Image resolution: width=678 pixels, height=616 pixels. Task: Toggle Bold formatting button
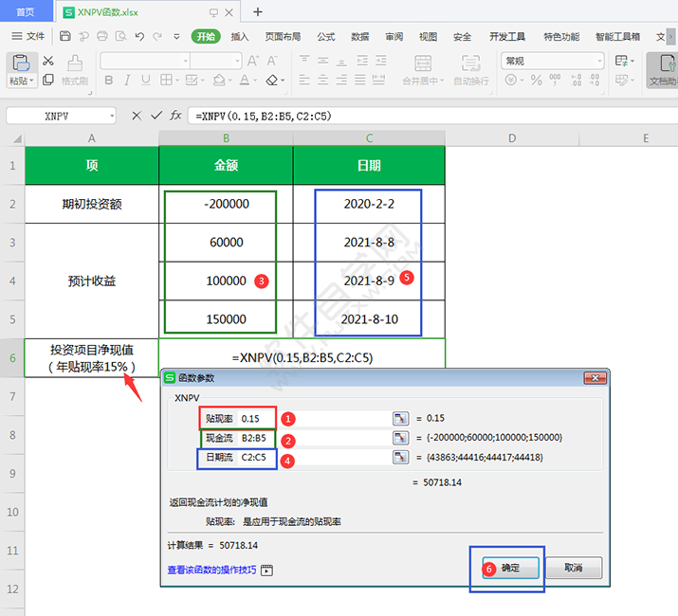(109, 80)
